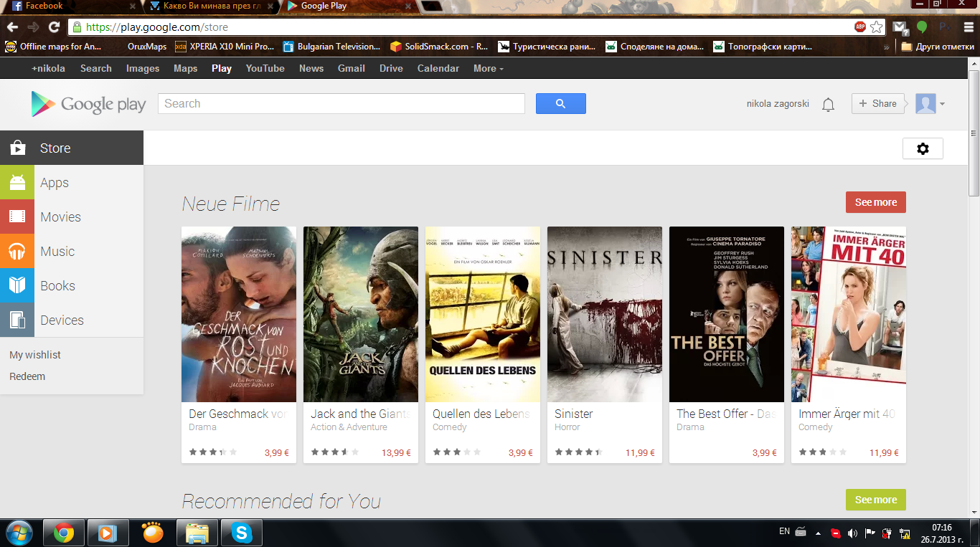Open Windows Start button
980x547 pixels.
tap(19, 533)
